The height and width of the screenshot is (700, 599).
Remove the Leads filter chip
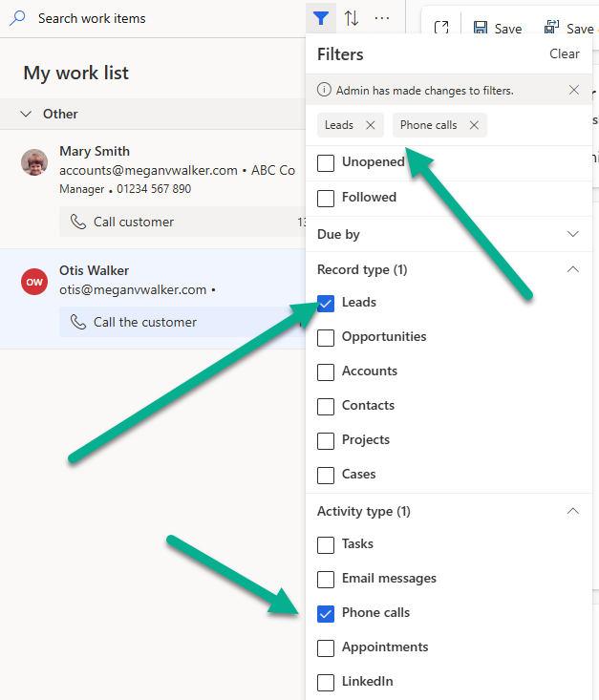point(371,125)
